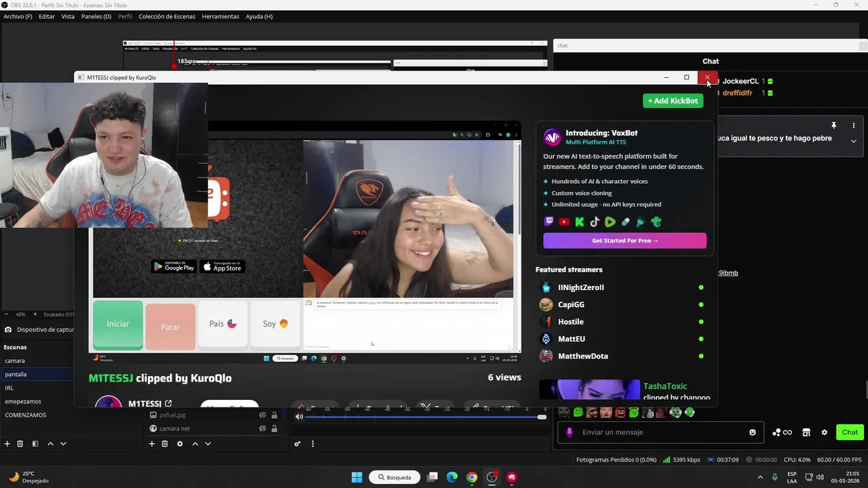Add a new scene with plus icon
Image resolution: width=868 pixels, height=488 pixels.
[x=7, y=444]
